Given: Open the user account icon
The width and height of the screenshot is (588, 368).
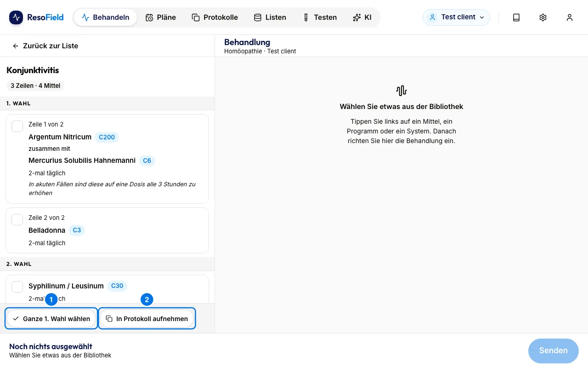Looking at the screenshot, I should (570, 17).
